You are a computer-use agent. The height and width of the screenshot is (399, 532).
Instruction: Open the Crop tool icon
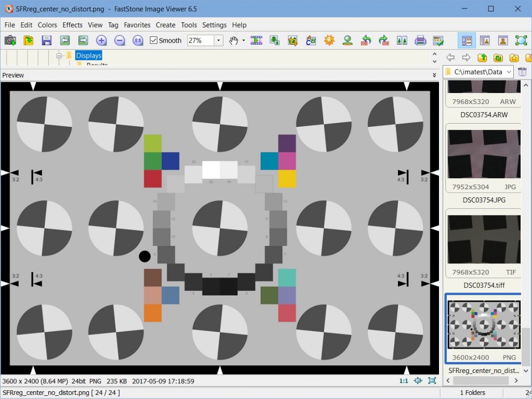(292, 41)
